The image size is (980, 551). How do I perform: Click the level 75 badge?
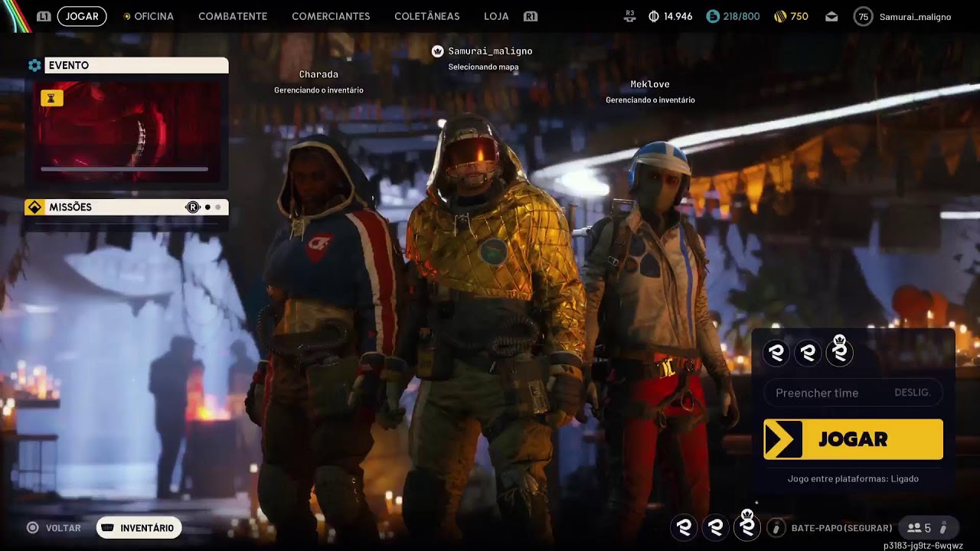tap(864, 16)
